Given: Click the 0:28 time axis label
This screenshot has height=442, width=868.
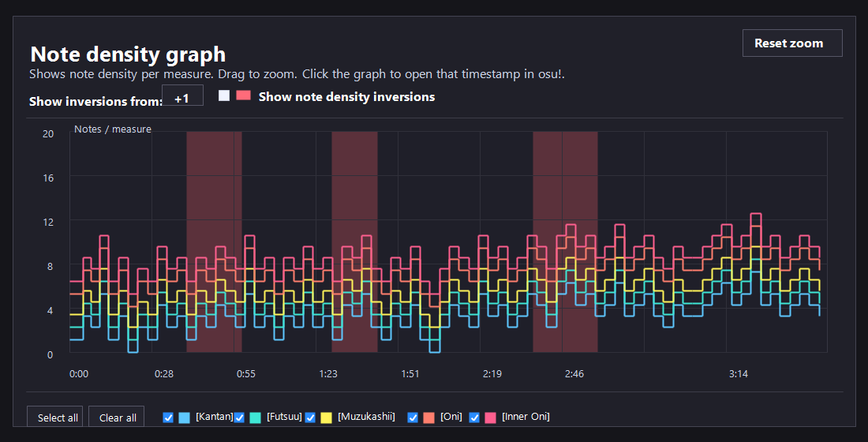Looking at the screenshot, I should (x=164, y=374).
